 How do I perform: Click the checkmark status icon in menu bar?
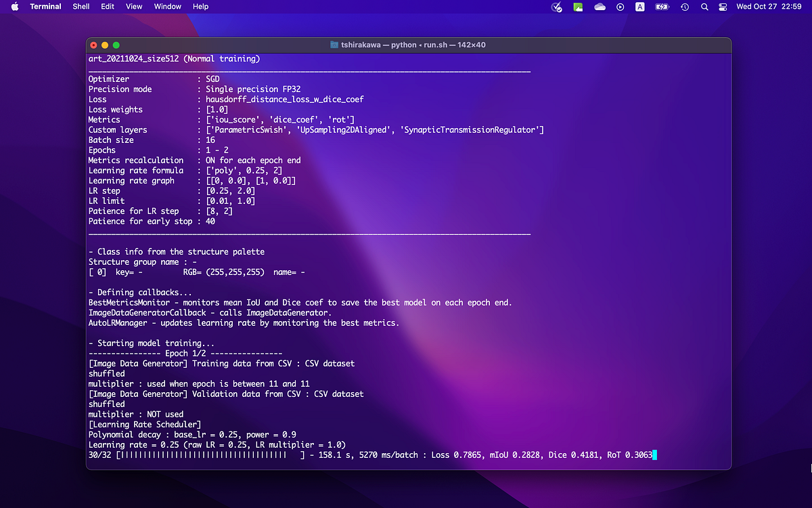point(556,7)
